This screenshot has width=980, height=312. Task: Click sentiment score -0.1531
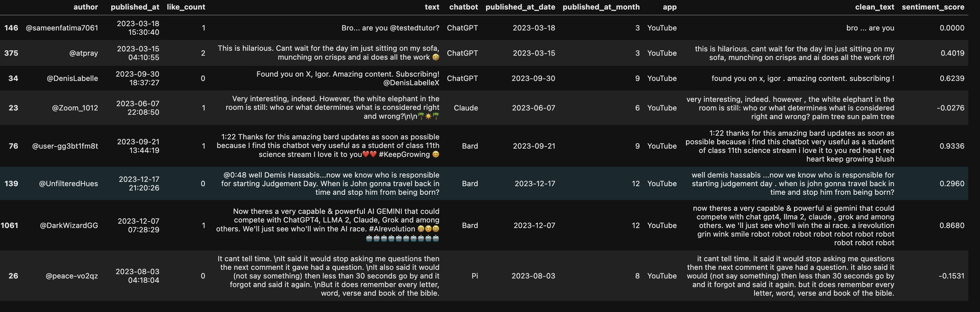pyautogui.click(x=951, y=276)
